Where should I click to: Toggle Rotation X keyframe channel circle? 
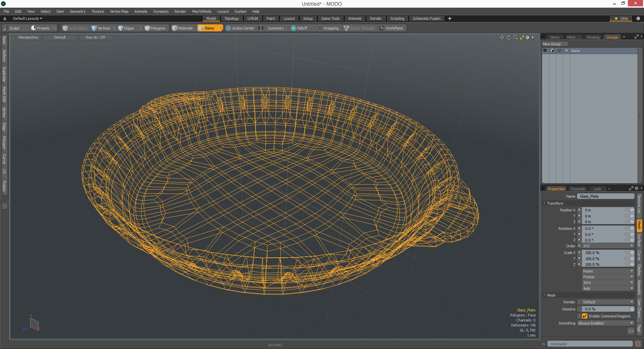click(x=579, y=229)
